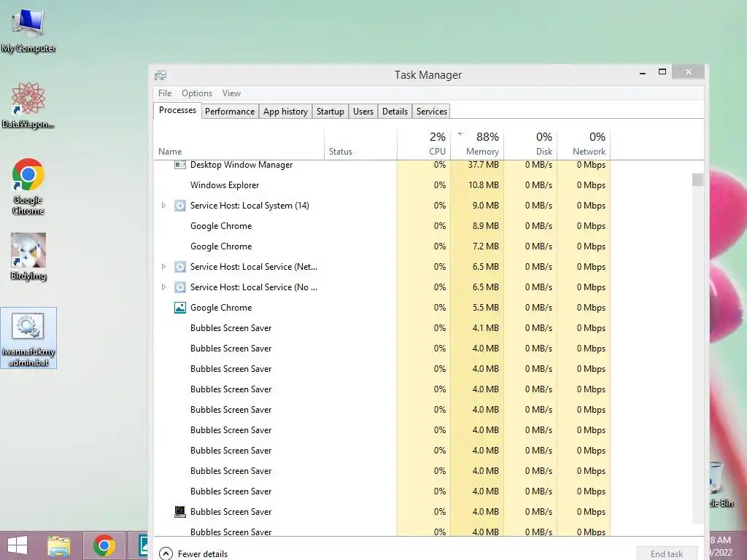Sort by the Network column header

[584, 144]
